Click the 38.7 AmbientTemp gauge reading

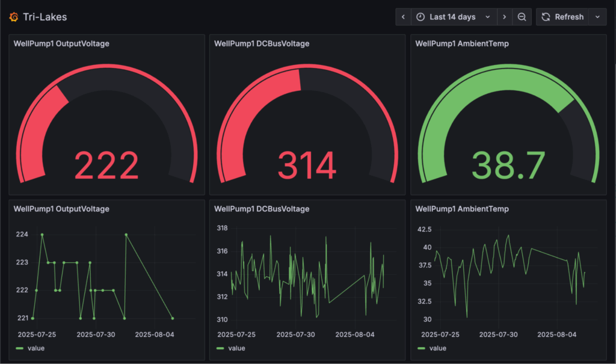tap(508, 165)
